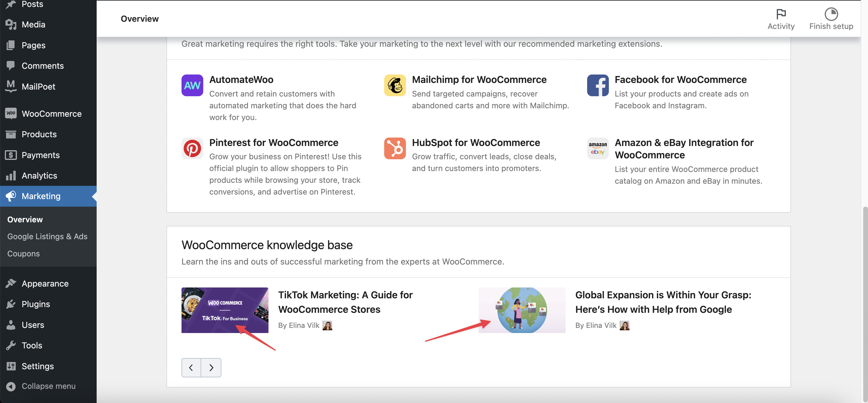868x403 pixels.
Task: Click the Activity flag icon
Action: (x=781, y=14)
